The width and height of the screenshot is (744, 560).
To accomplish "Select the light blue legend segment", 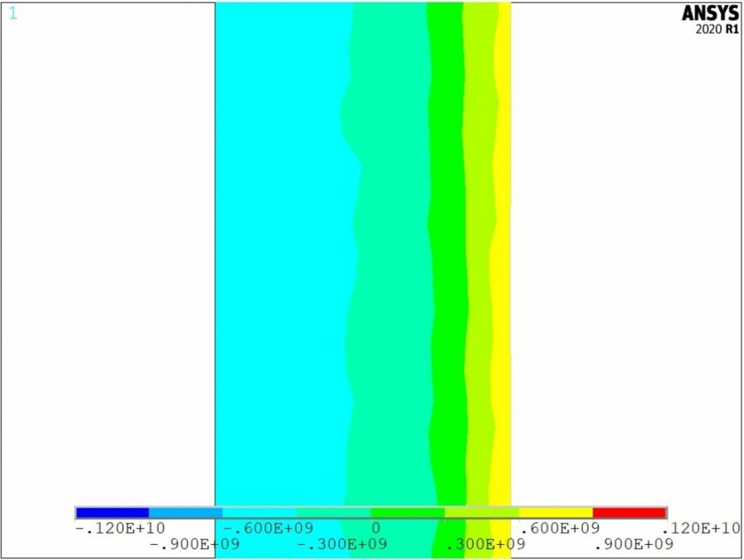I will [x=185, y=513].
